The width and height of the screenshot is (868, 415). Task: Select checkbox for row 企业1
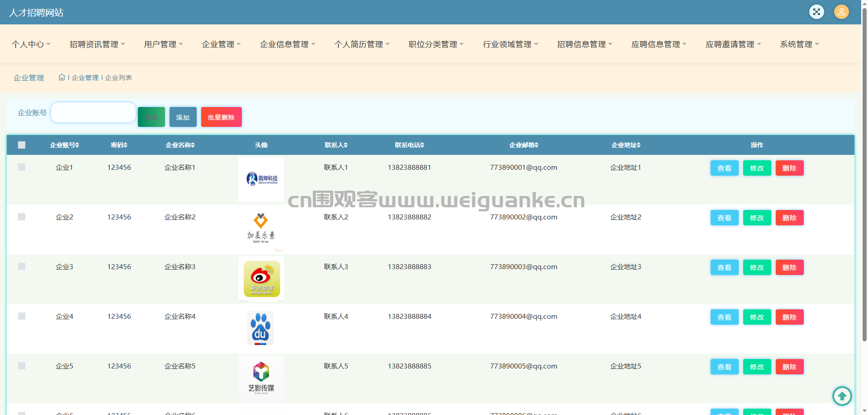coord(22,167)
